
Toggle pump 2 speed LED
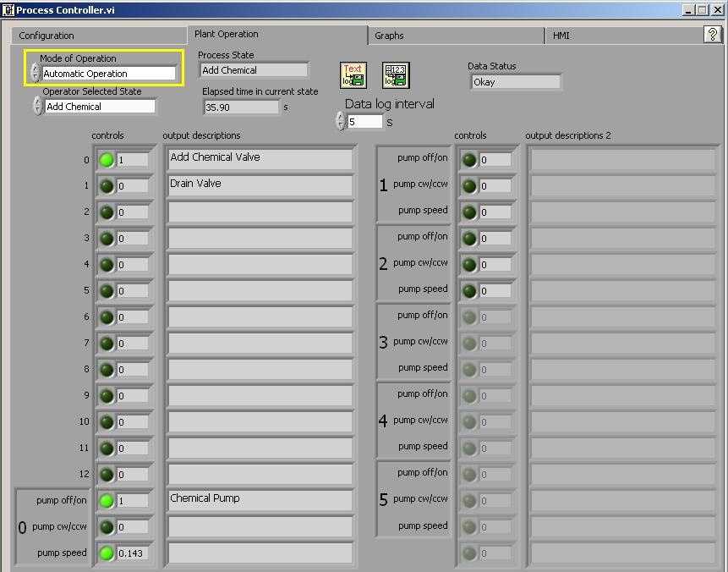click(x=469, y=291)
